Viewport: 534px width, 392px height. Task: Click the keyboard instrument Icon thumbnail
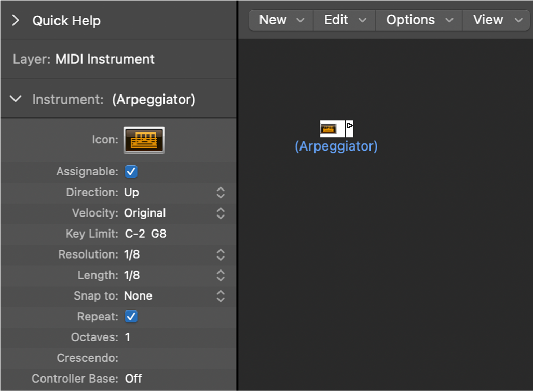[x=144, y=140]
